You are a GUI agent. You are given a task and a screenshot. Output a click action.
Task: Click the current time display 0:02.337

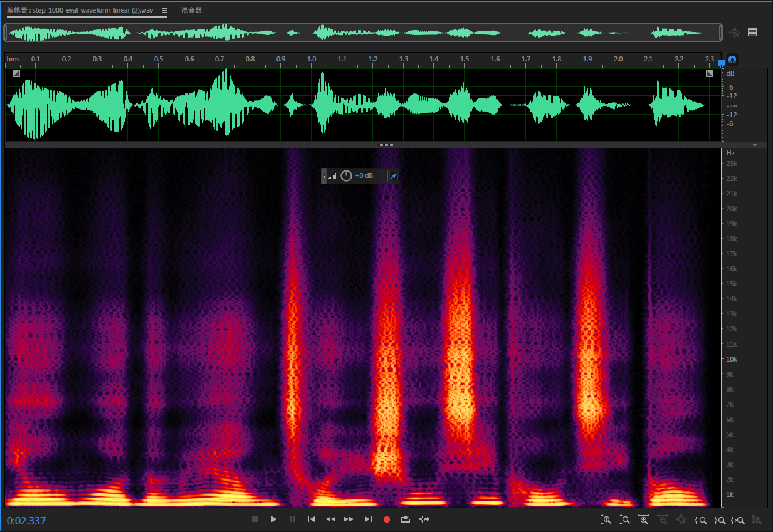pyautogui.click(x=26, y=521)
